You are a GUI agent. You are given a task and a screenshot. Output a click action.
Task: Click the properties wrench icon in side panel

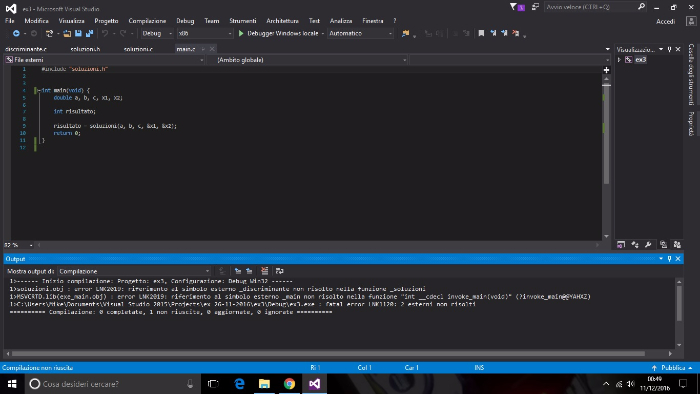point(648,245)
